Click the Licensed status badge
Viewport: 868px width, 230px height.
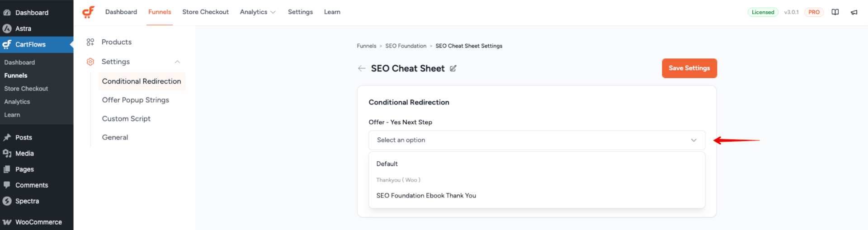click(763, 12)
